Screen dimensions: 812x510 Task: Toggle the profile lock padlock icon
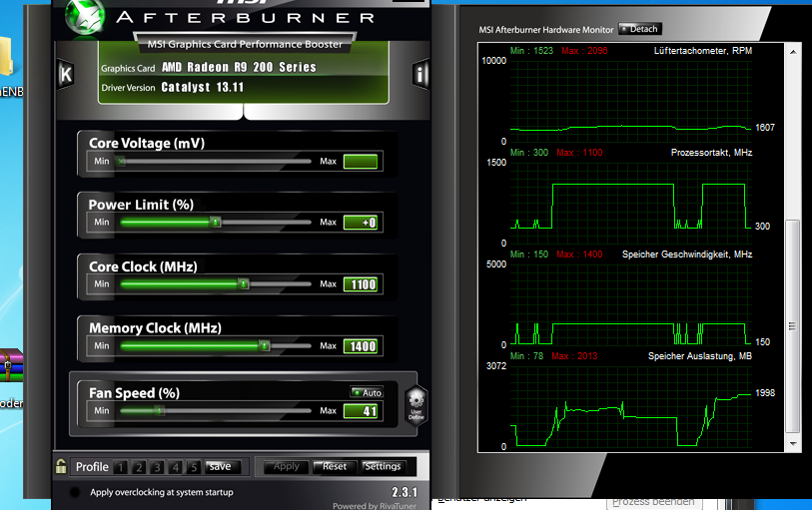61,466
